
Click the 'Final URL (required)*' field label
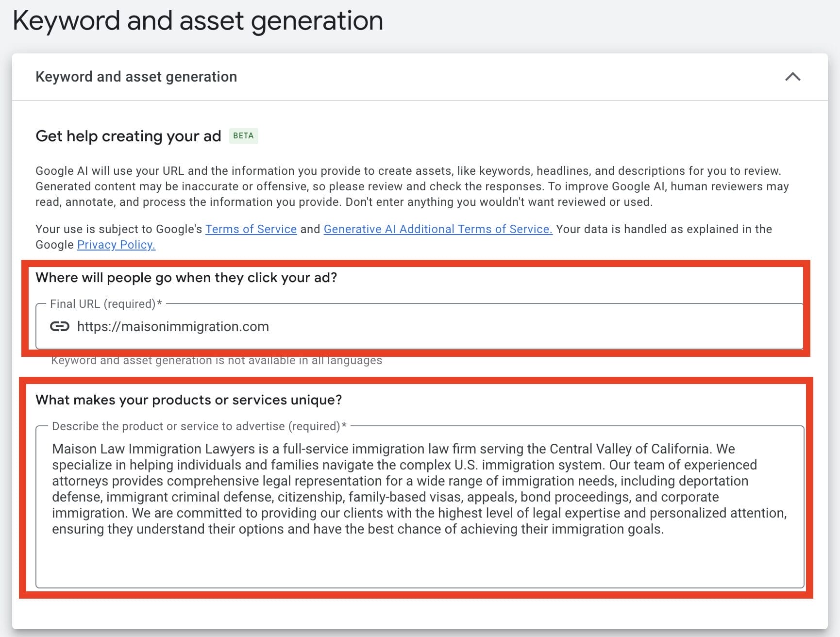pos(106,304)
